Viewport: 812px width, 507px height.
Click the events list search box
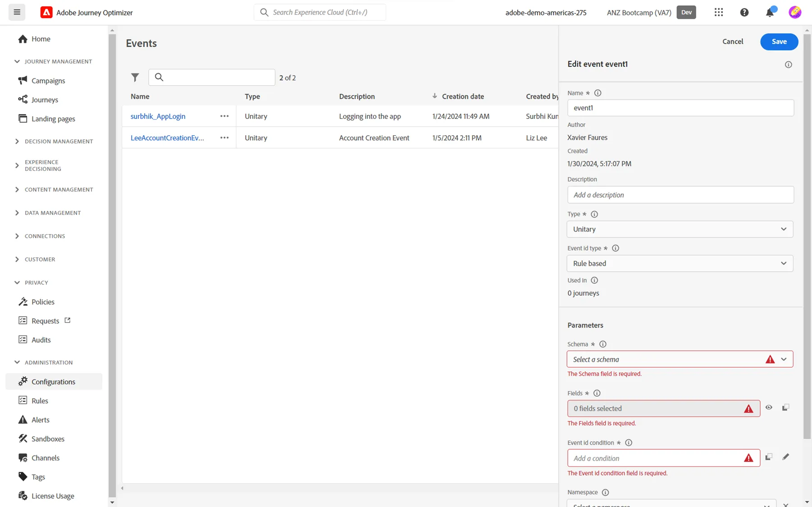coord(211,77)
